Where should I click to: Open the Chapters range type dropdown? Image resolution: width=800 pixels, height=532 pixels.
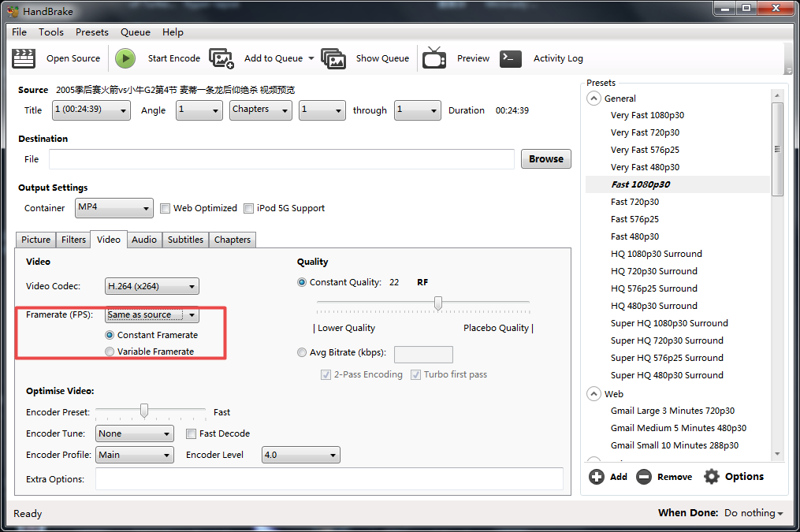click(x=261, y=110)
